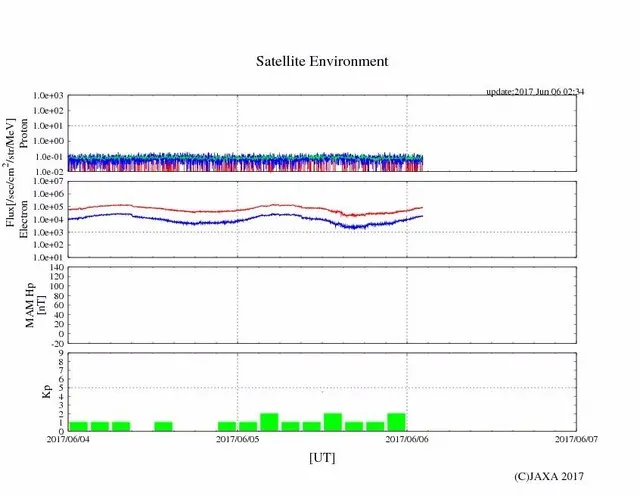Viewport: 640px width, 496px height.
Task: Click the dark blue electron flux curve
Action: [x=245, y=220]
